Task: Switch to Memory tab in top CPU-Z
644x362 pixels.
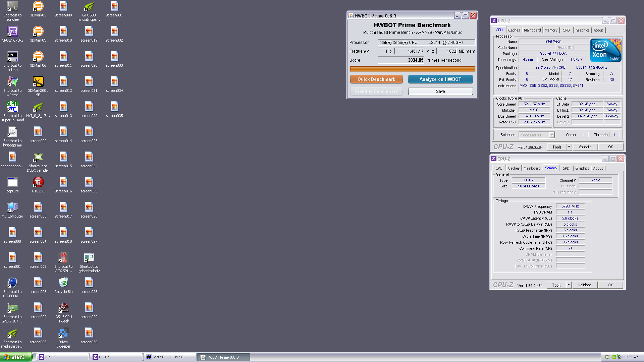Action: (x=551, y=30)
